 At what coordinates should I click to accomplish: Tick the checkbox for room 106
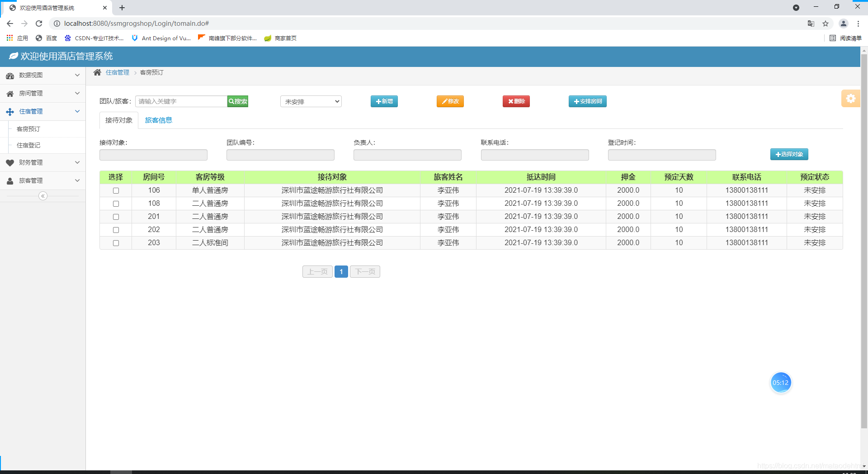[x=116, y=191]
